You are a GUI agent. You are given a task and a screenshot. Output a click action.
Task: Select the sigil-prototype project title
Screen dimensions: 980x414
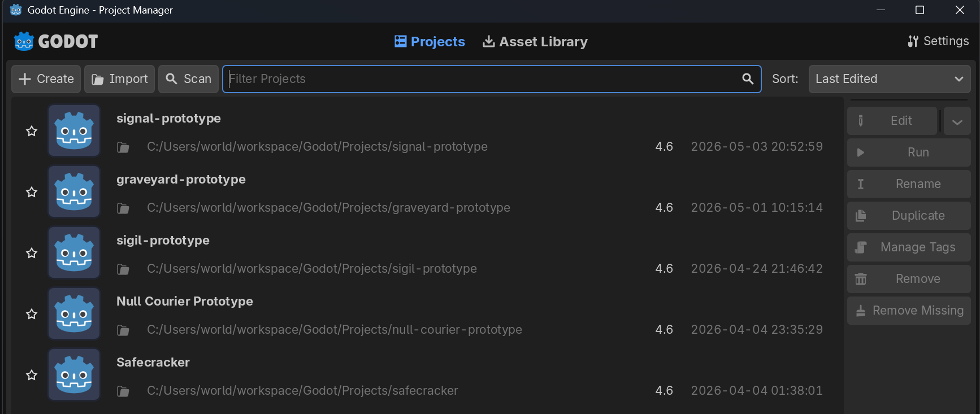(x=163, y=241)
